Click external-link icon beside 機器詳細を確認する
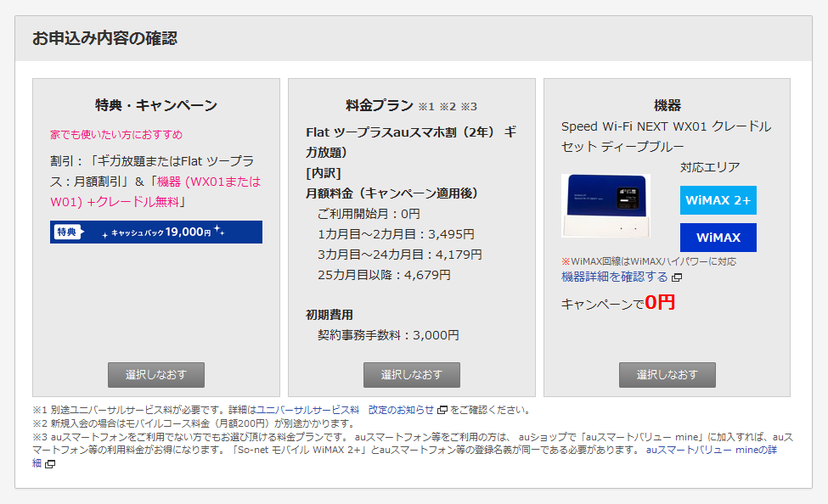This screenshot has height=504, width=828. [677, 277]
